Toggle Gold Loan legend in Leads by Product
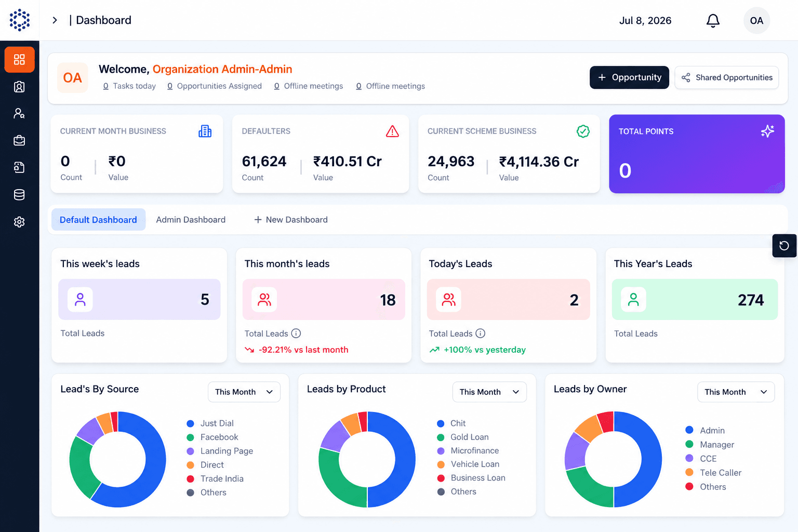 tap(463, 437)
